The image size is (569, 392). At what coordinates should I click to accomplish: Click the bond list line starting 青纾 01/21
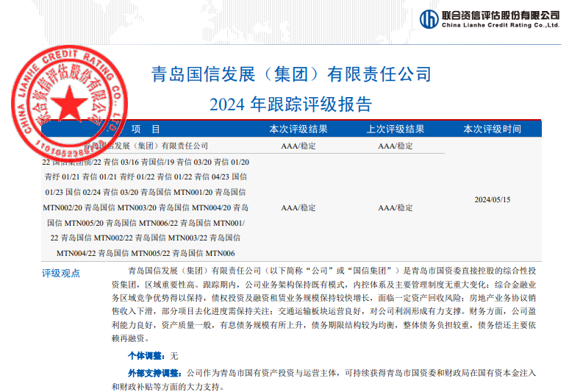point(146,177)
